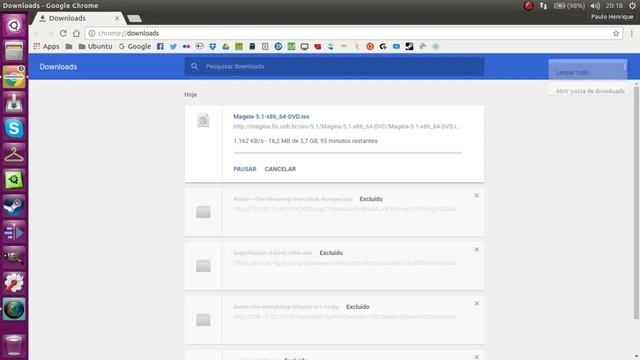Open the Facebook bookmark

tap(160, 47)
